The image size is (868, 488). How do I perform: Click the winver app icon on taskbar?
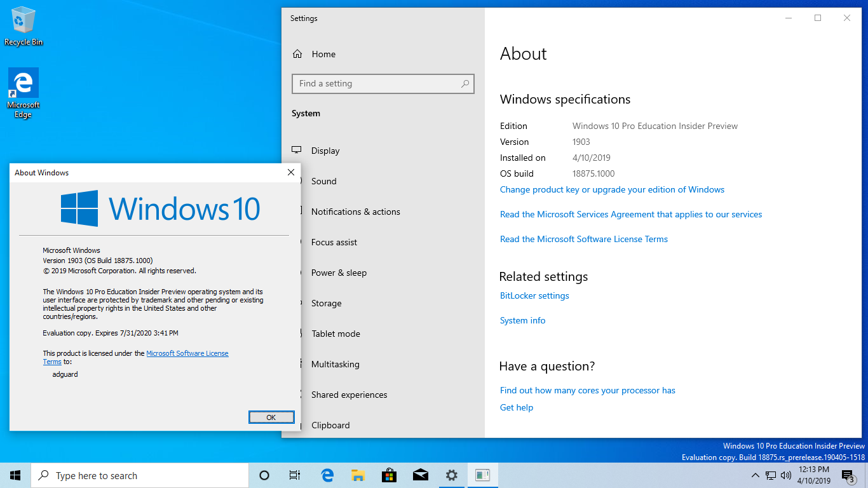coord(482,475)
